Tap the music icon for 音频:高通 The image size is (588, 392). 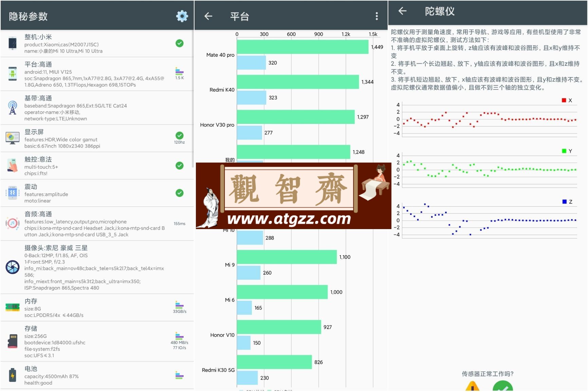(13, 223)
